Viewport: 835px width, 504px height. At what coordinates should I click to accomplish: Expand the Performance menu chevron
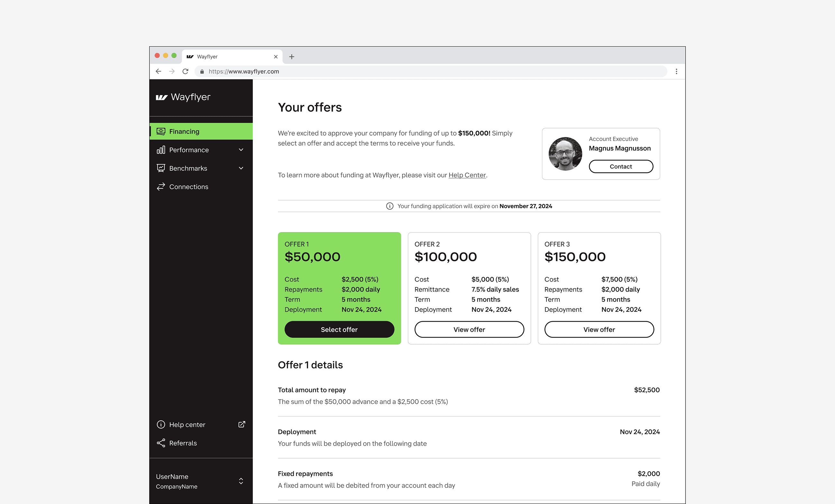[241, 150]
